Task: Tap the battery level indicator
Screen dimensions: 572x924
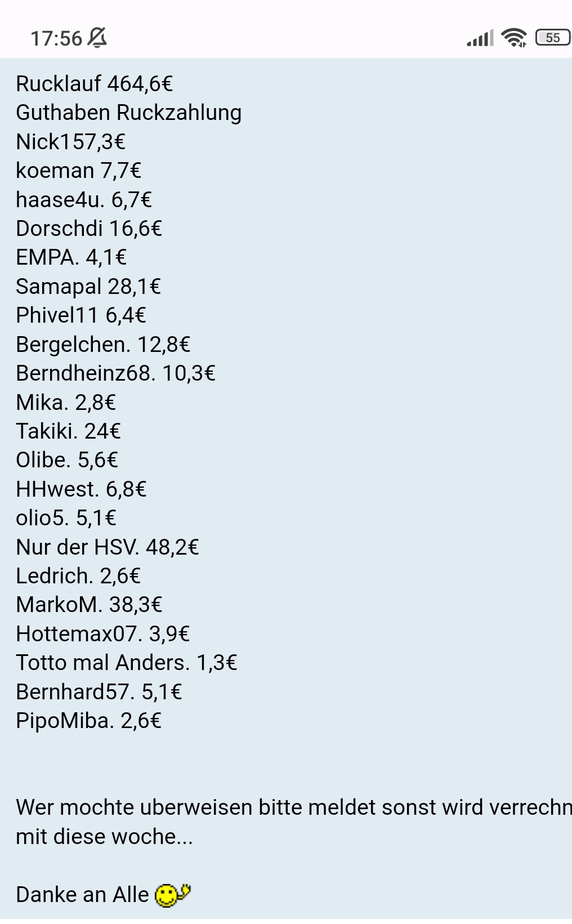Action: (x=553, y=38)
